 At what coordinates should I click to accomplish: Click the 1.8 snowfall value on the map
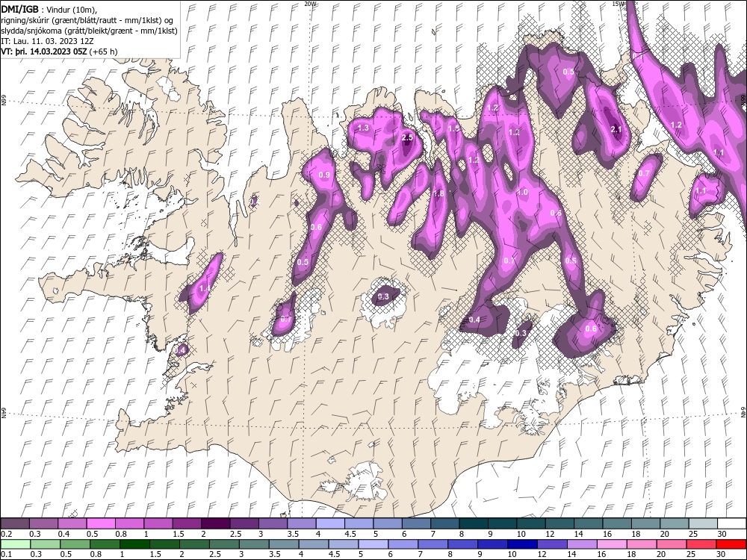click(x=438, y=193)
